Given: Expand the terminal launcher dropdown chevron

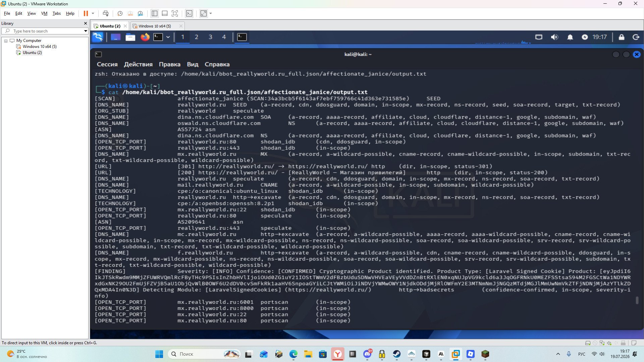Looking at the screenshot, I should (x=168, y=37).
